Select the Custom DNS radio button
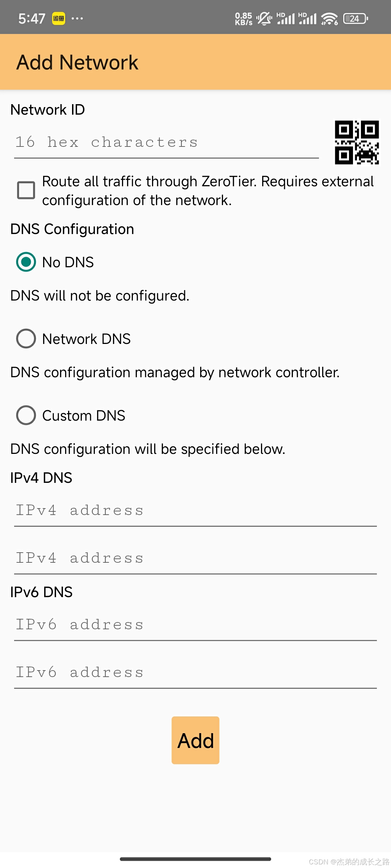 click(26, 415)
